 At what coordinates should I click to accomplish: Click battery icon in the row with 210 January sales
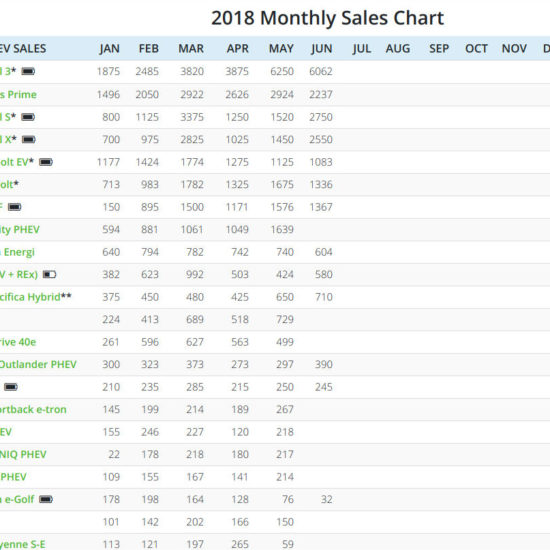coord(11,387)
